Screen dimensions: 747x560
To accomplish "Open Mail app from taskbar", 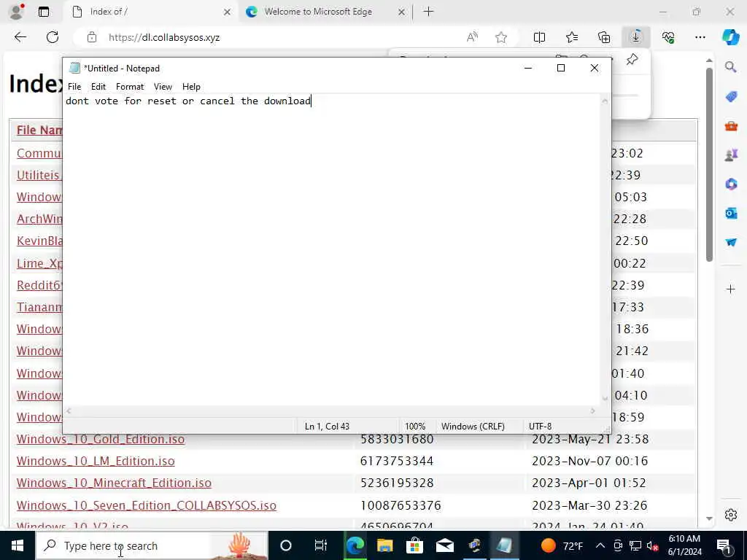I will 445,545.
